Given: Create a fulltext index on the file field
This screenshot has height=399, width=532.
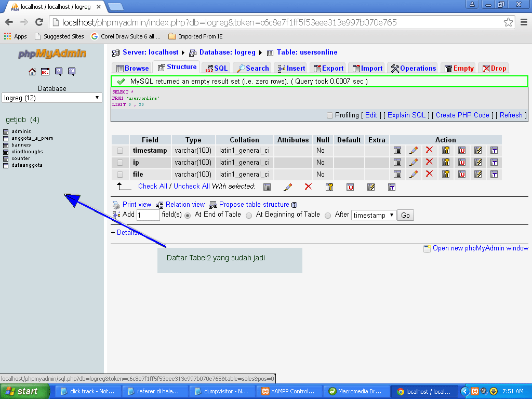Looking at the screenshot, I should (494, 174).
